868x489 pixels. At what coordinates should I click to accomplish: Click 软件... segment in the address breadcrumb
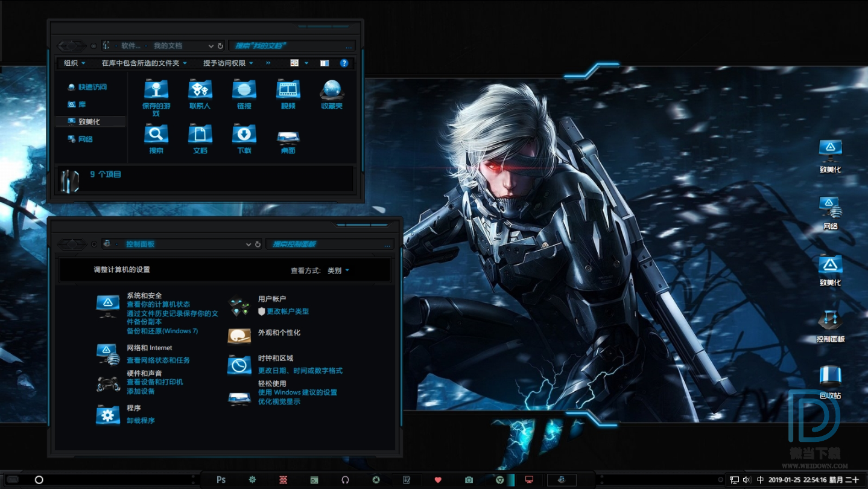click(x=131, y=46)
